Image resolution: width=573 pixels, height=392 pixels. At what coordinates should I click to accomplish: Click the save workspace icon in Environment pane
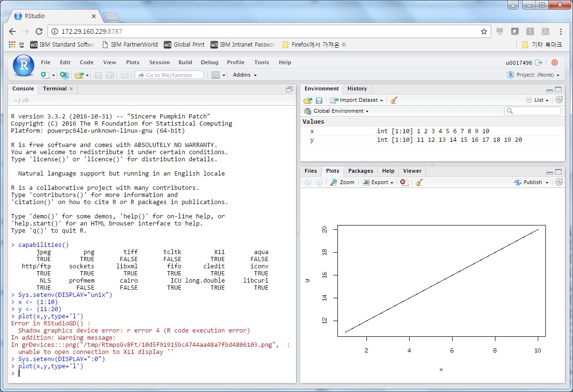coord(319,100)
